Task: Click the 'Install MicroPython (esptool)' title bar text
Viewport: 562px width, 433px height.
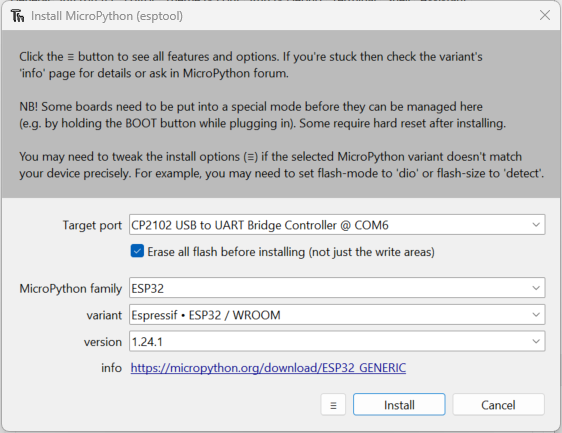Action: click(x=107, y=16)
